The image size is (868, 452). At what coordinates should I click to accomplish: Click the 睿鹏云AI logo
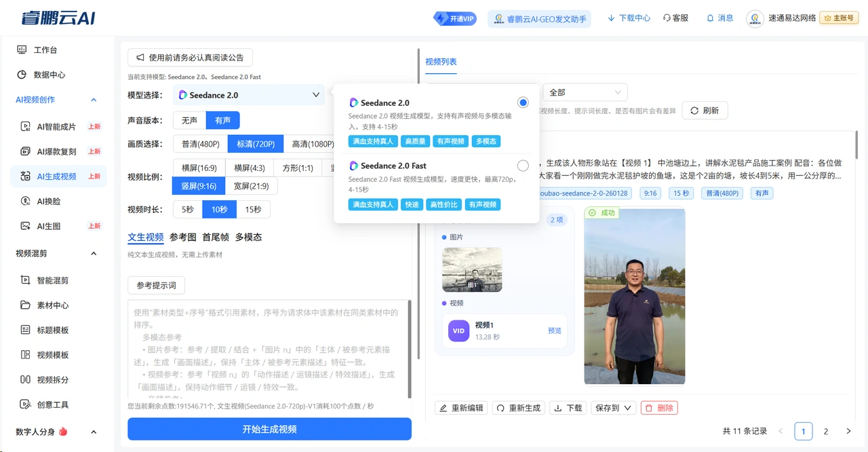[x=58, y=18]
